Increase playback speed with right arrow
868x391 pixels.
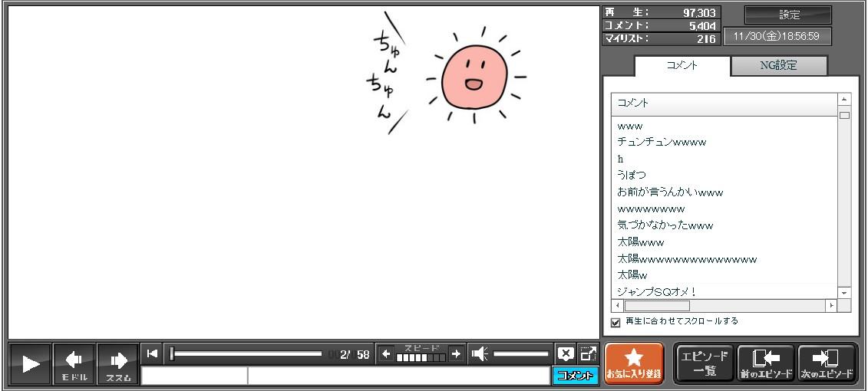(456, 353)
